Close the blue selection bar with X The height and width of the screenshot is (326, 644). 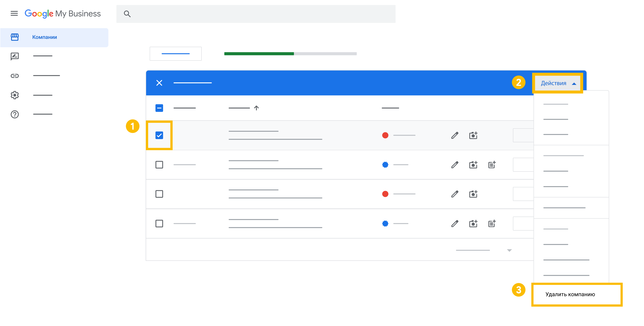[x=159, y=83]
